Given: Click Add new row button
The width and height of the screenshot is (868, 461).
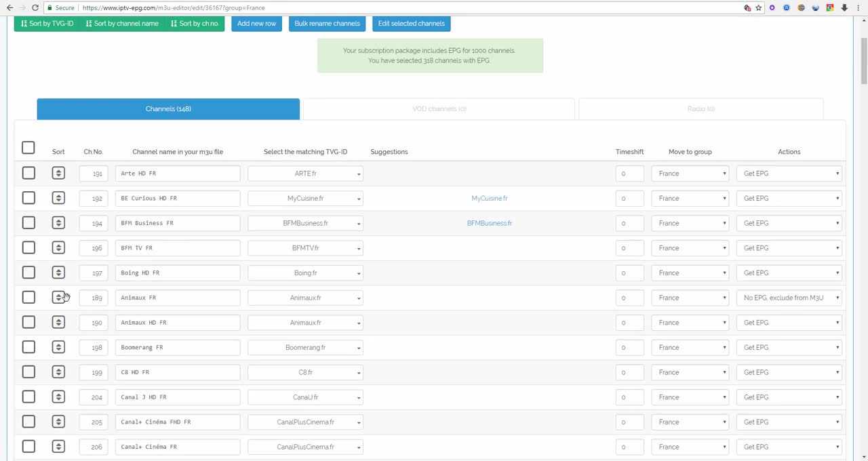Looking at the screenshot, I should point(256,23).
